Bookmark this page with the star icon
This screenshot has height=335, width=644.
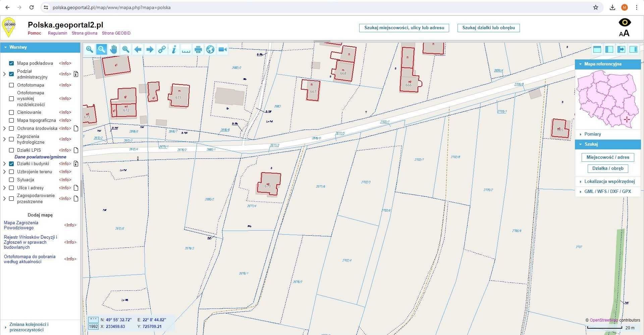596,7
